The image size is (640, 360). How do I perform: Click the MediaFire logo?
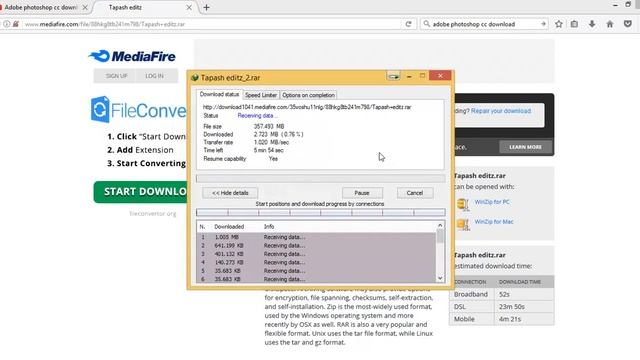[x=133, y=56]
